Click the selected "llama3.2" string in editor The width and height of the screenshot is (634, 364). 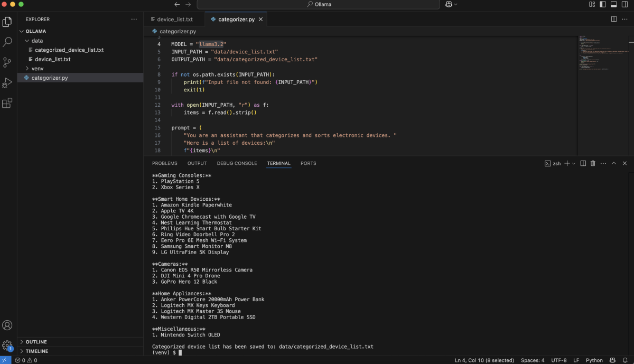(x=211, y=44)
